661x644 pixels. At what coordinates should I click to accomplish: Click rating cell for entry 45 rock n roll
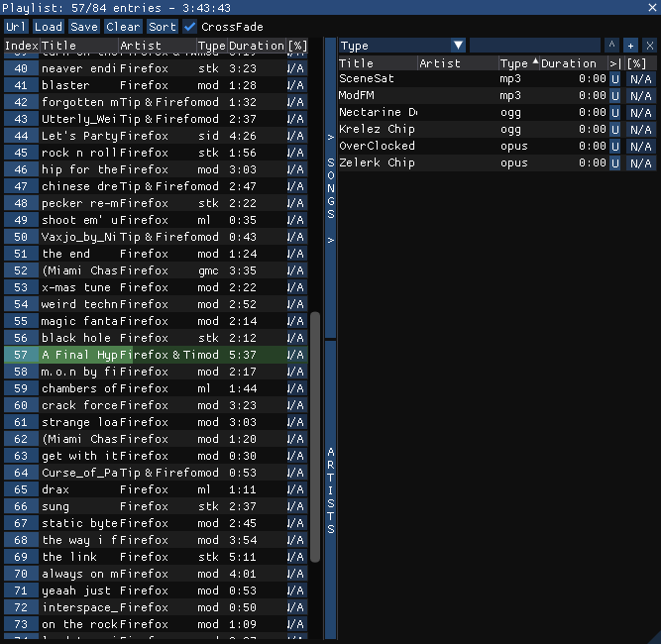297,153
